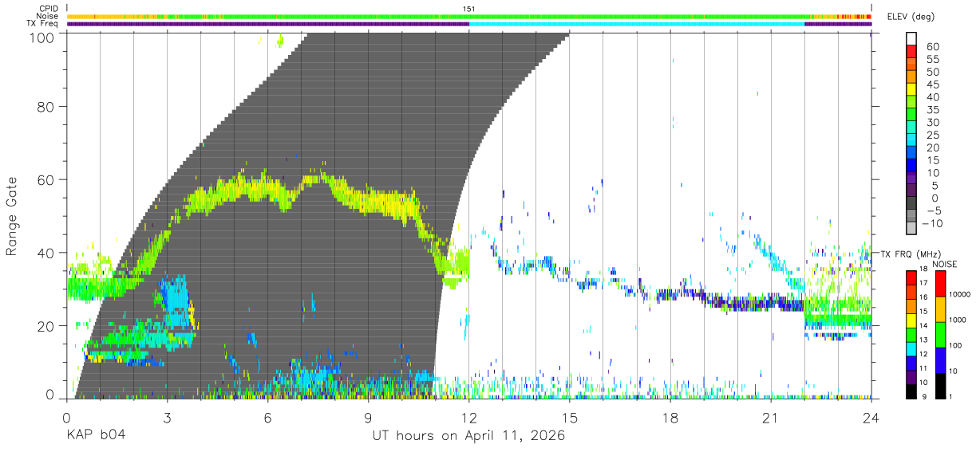Click x-axis tick label 9
The image size is (980, 452).
point(368,418)
